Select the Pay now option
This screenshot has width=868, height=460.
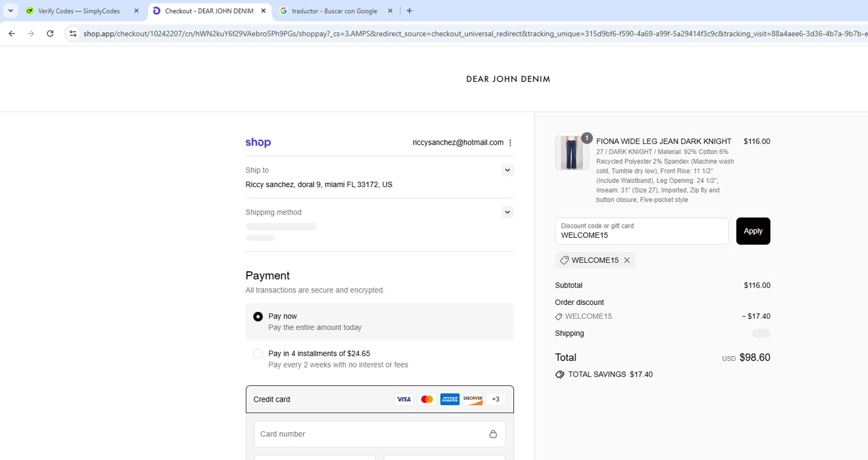coord(258,317)
